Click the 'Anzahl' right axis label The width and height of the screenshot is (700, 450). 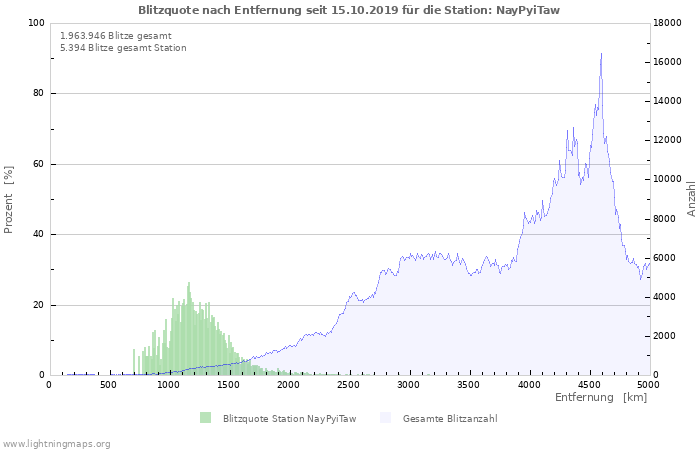[x=691, y=199]
